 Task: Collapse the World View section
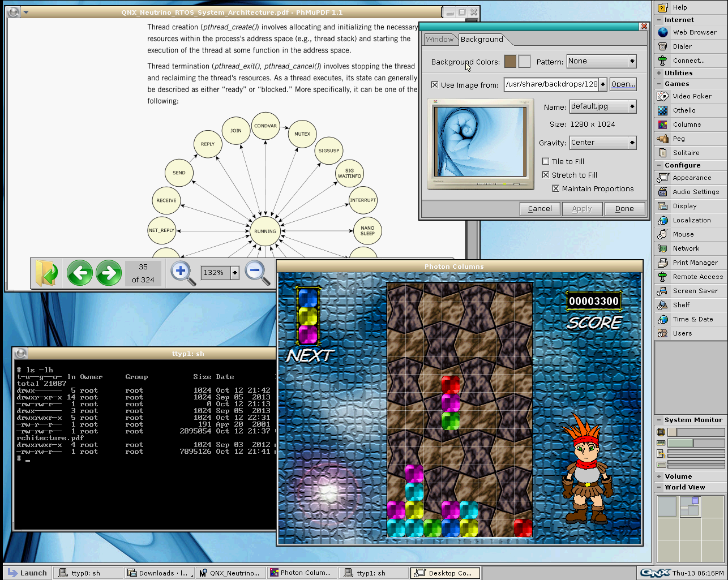tap(660, 487)
